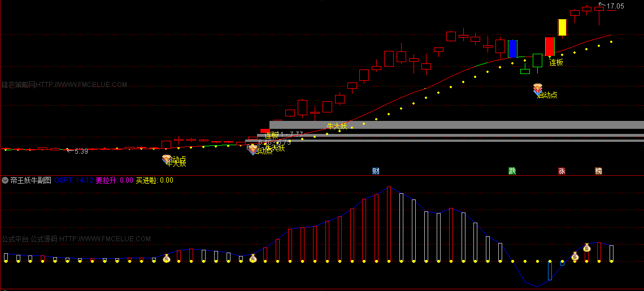This screenshot has width=644, height=291.
Task: Open the blue 财 marker icon
Action: coord(376,171)
